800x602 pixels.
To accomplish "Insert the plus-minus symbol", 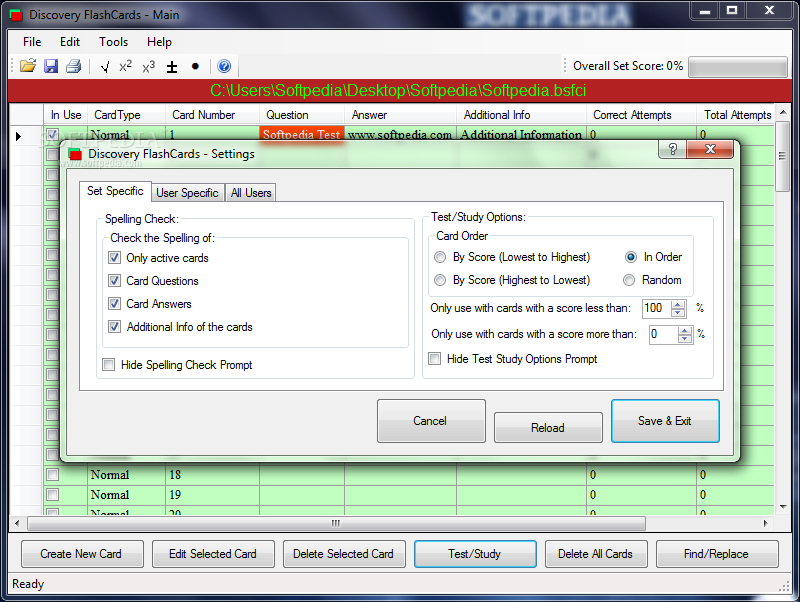I will pos(172,67).
